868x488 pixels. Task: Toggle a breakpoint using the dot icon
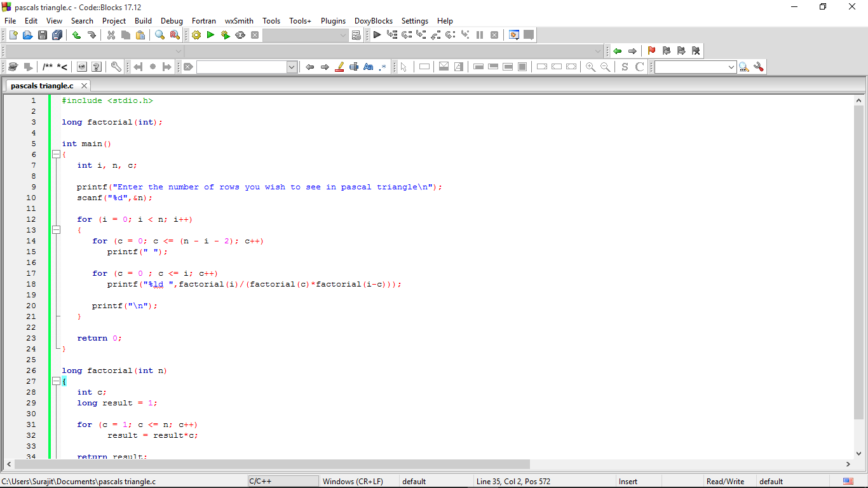pyautogui.click(x=153, y=66)
